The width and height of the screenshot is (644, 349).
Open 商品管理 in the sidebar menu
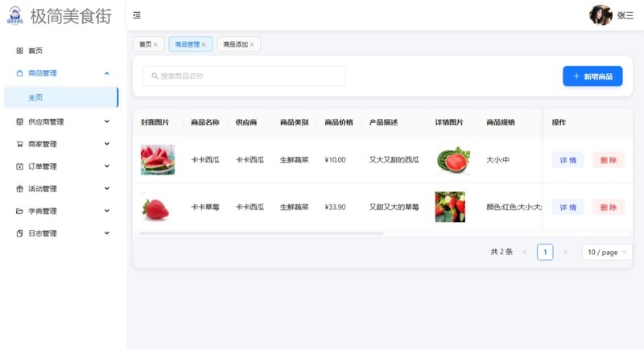(61, 73)
